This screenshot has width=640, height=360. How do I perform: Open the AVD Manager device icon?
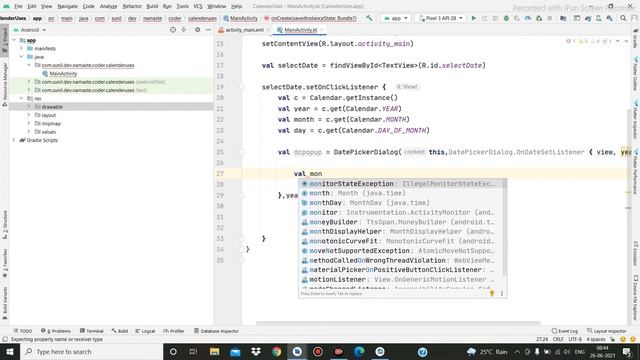[x=598, y=18]
